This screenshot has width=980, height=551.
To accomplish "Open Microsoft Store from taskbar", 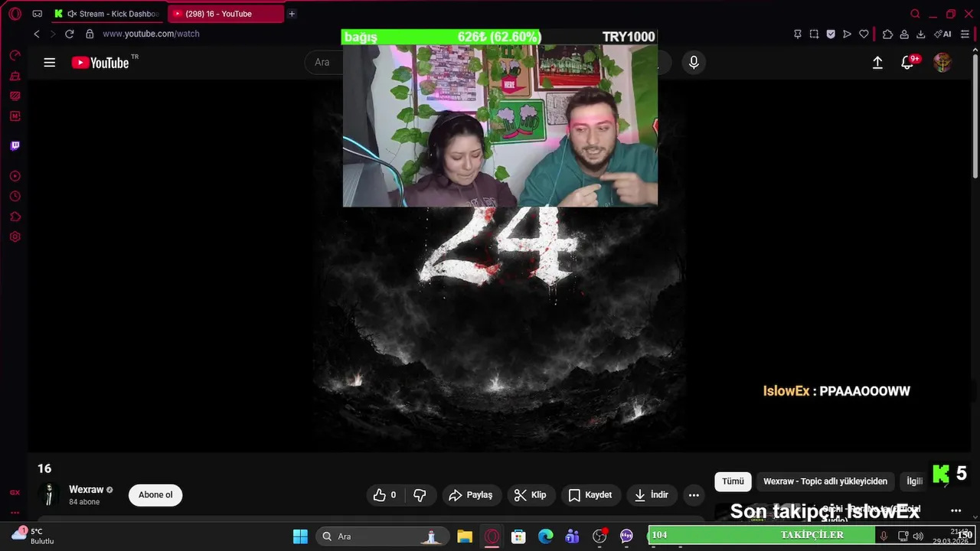I will (518, 536).
